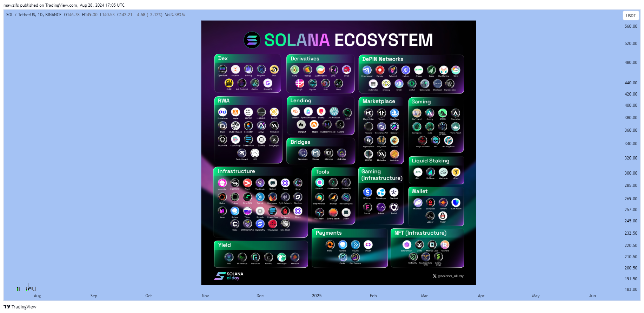Select the Switchboard icon in RWA
Viewport: 644px width, 313px height.
tap(242, 153)
